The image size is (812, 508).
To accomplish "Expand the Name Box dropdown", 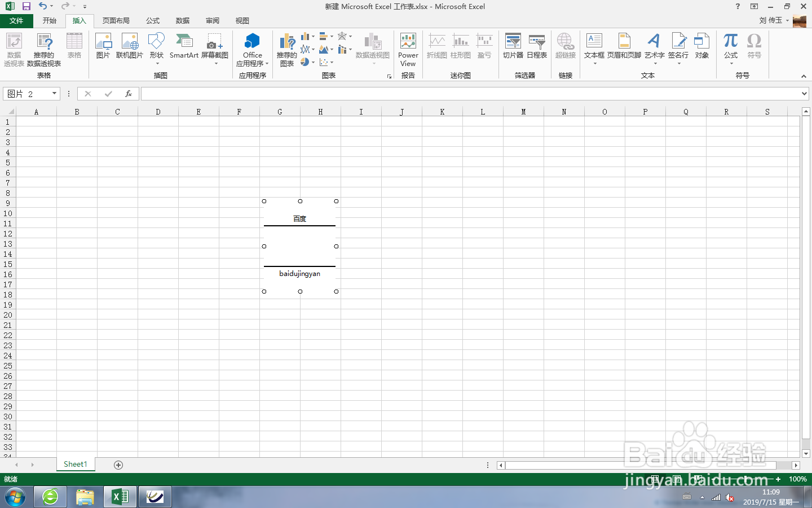I will 55,94.
